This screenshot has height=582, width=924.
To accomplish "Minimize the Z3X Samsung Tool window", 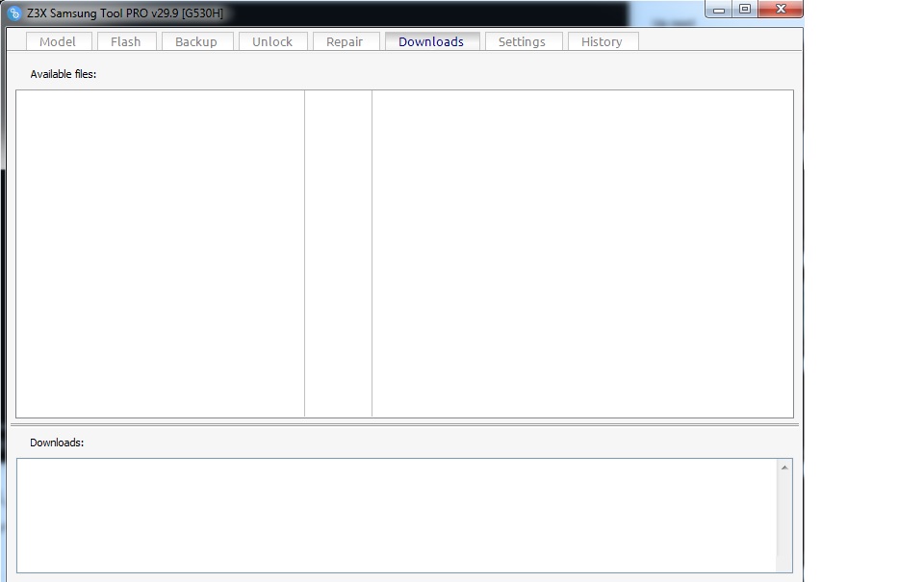I will pos(718,10).
